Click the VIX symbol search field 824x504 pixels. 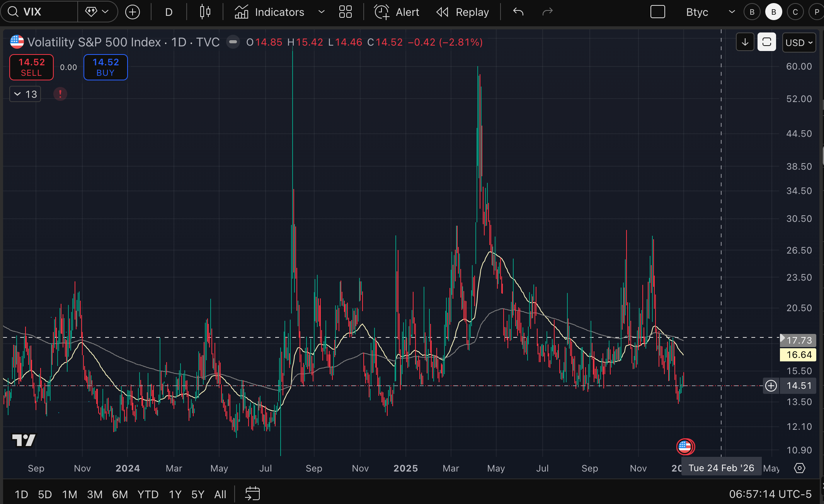point(39,12)
